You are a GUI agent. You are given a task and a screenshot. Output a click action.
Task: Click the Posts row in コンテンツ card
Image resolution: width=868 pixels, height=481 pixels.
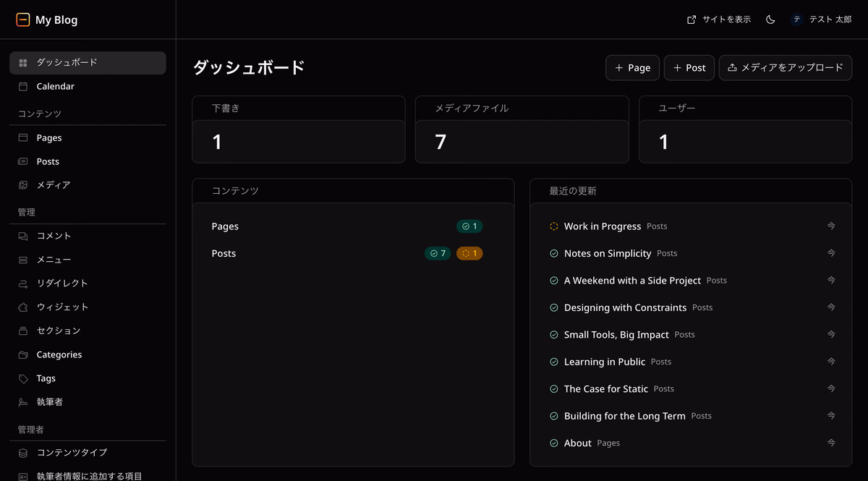[x=353, y=254]
